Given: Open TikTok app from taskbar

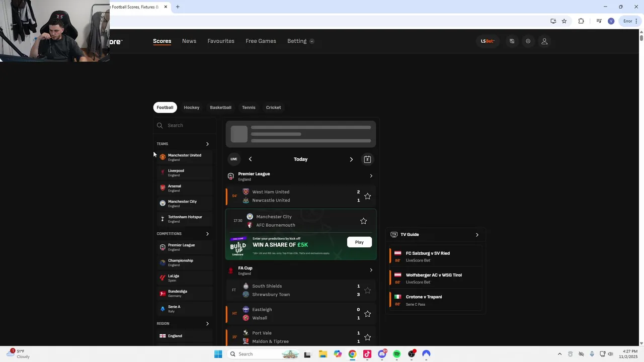Looking at the screenshot, I should 367,354.
